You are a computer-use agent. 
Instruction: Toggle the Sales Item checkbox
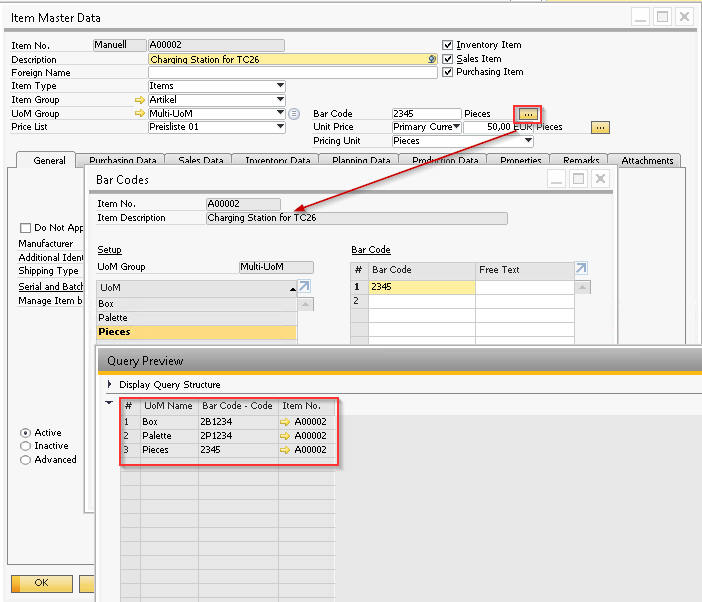click(448, 59)
